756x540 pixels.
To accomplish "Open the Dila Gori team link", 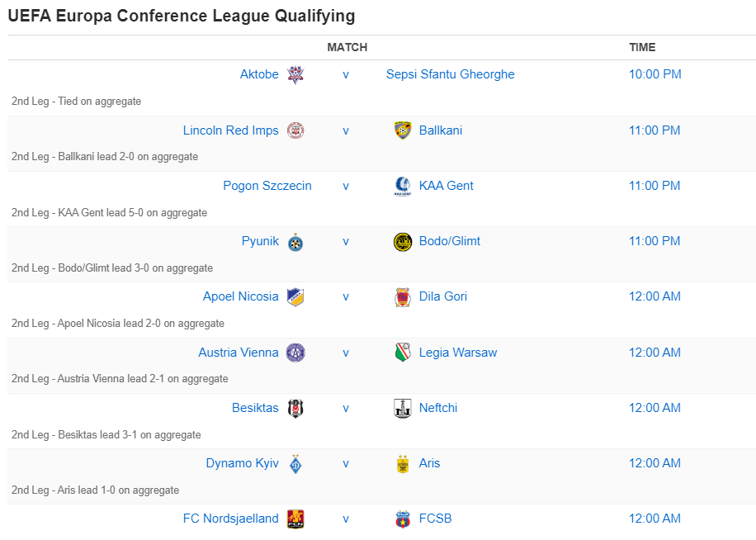I will pos(443,296).
